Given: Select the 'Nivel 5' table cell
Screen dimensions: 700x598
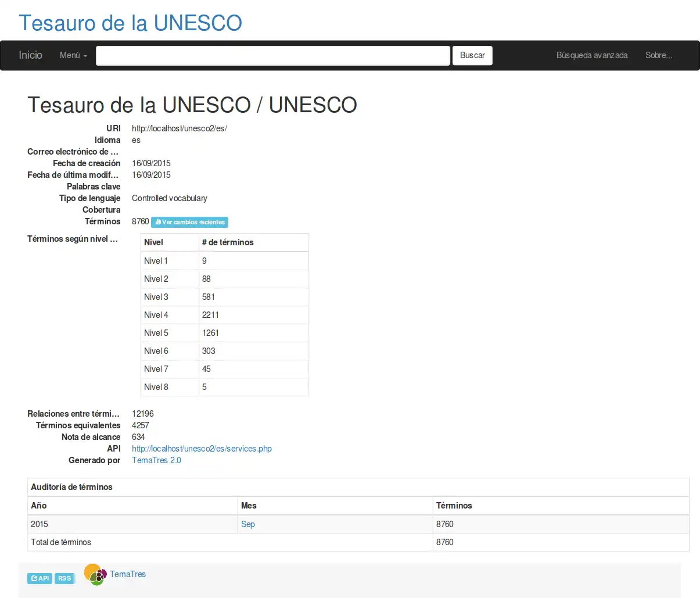Looking at the screenshot, I should (x=170, y=333).
